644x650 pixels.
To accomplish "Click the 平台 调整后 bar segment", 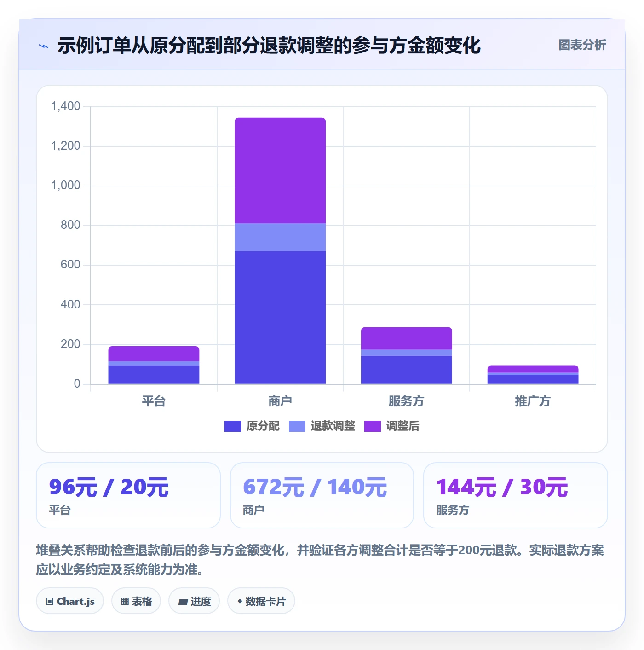I will (154, 354).
